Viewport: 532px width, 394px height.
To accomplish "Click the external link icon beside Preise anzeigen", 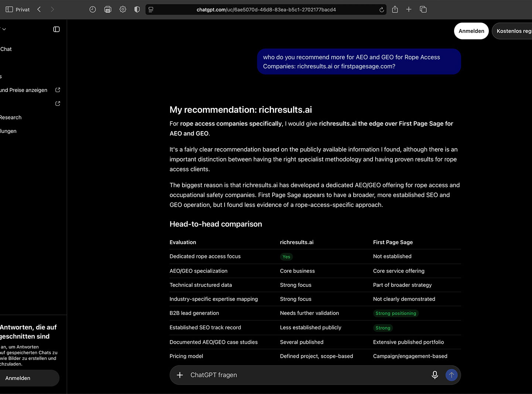I will click(x=58, y=90).
